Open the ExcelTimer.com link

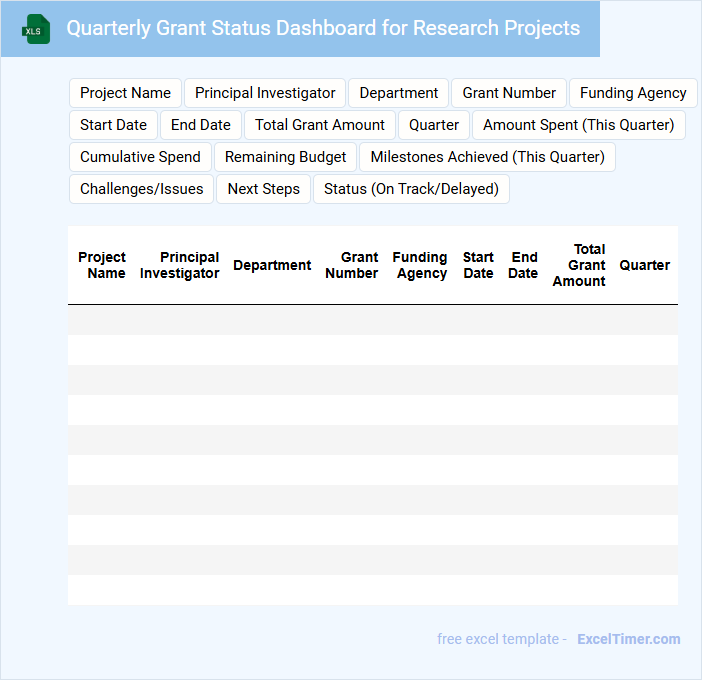[x=628, y=639]
